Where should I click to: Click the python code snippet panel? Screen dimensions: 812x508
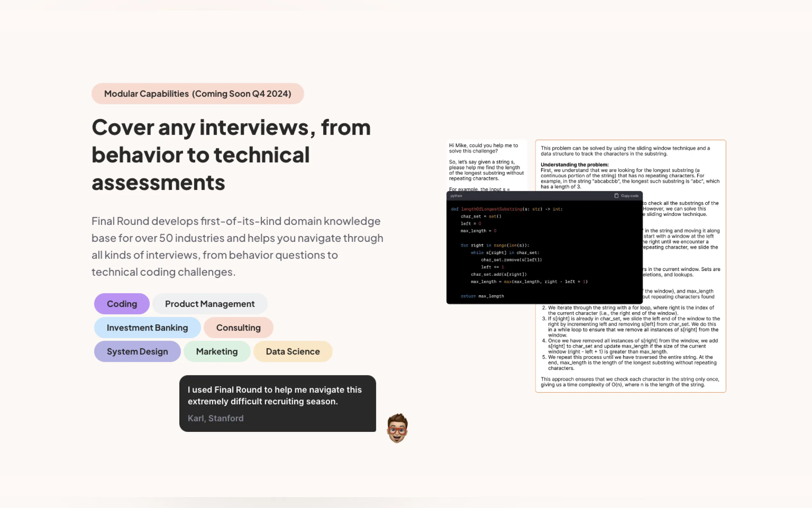[544, 248]
